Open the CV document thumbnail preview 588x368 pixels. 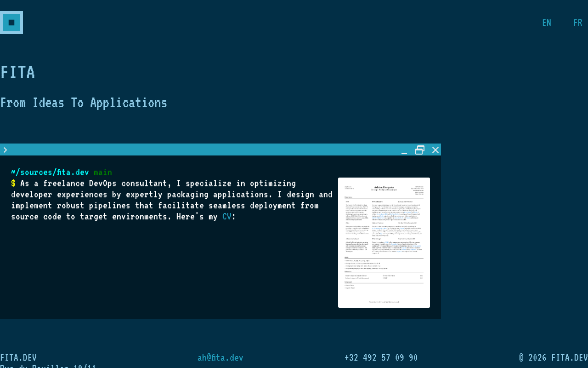click(384, 242)
